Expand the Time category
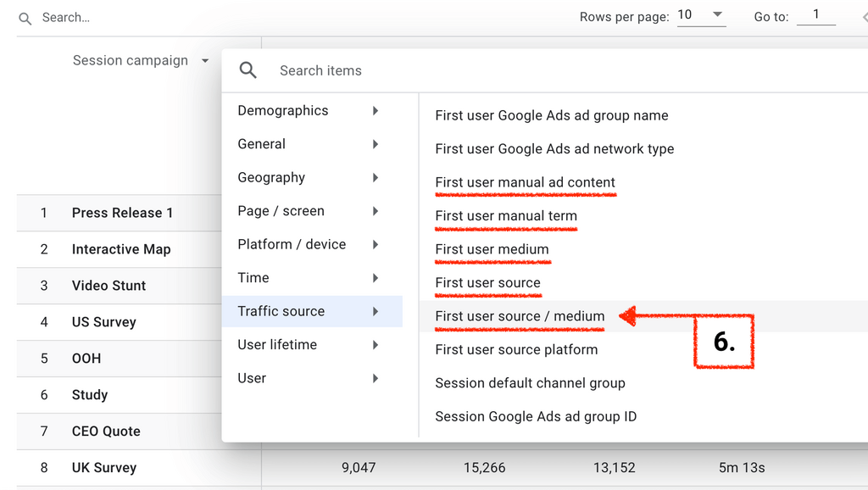Screen dimensions: 868x490 pos(309,278)
